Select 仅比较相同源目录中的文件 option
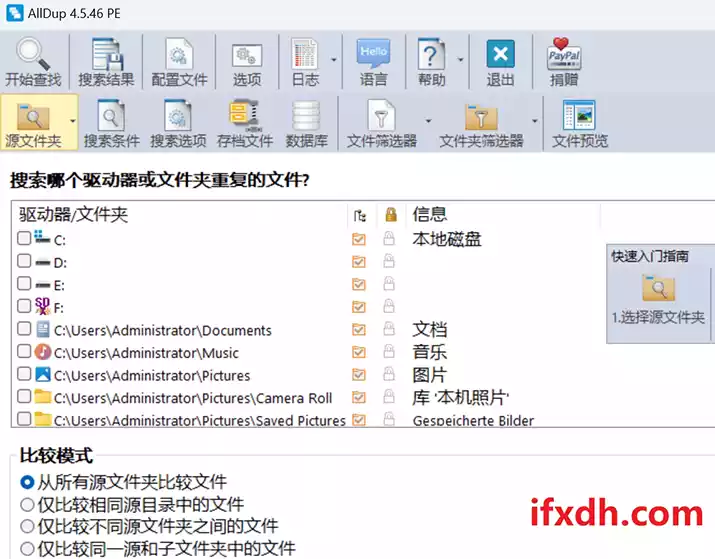Image resolution: width=715 pixels, height=559 pixels. coord(27,504)
